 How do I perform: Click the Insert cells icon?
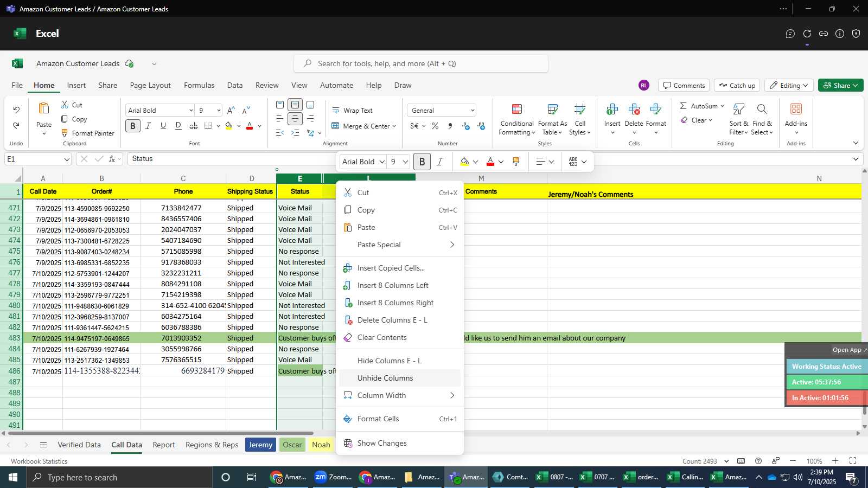(612, 110)
